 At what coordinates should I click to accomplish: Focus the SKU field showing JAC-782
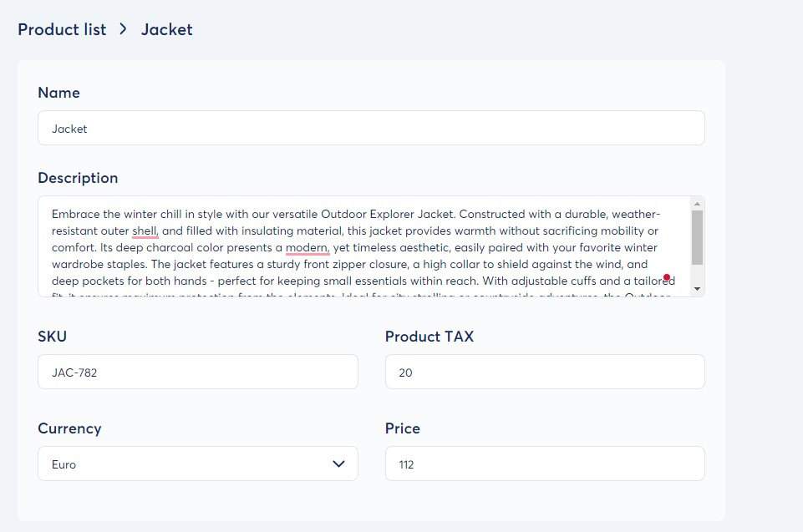(198, 372)
